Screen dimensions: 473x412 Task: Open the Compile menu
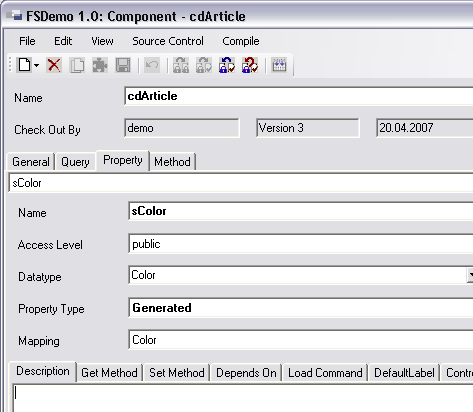pyautogui.click(x=241, y=41)
